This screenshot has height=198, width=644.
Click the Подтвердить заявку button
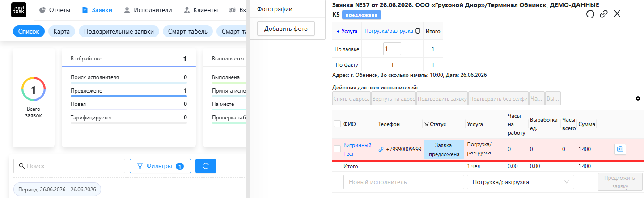(442, 99)
